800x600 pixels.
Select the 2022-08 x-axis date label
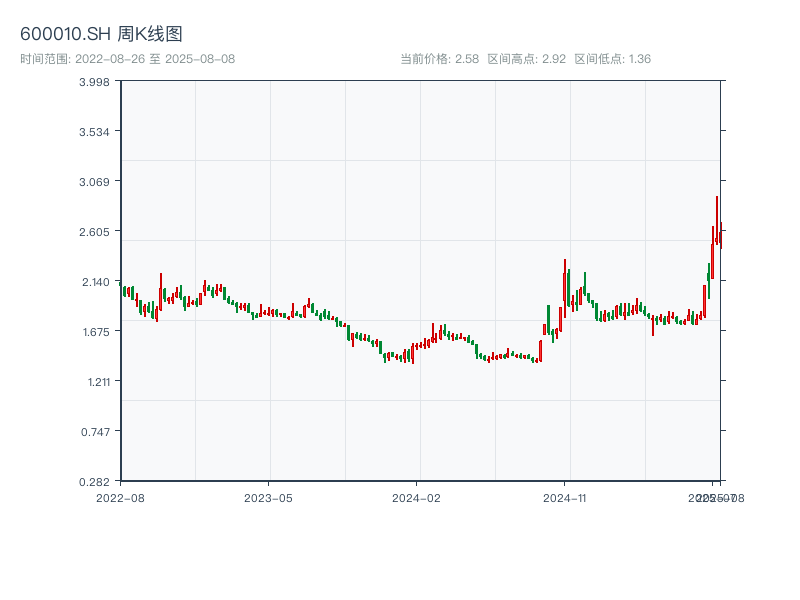click(x=120, y=497)
